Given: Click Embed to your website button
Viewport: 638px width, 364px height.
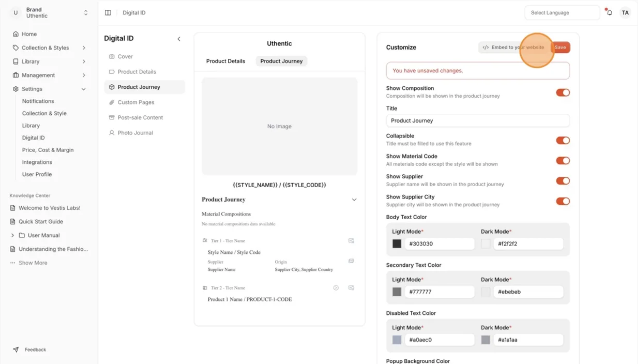Looking at the screenshot, I should (x=513, y=47).
